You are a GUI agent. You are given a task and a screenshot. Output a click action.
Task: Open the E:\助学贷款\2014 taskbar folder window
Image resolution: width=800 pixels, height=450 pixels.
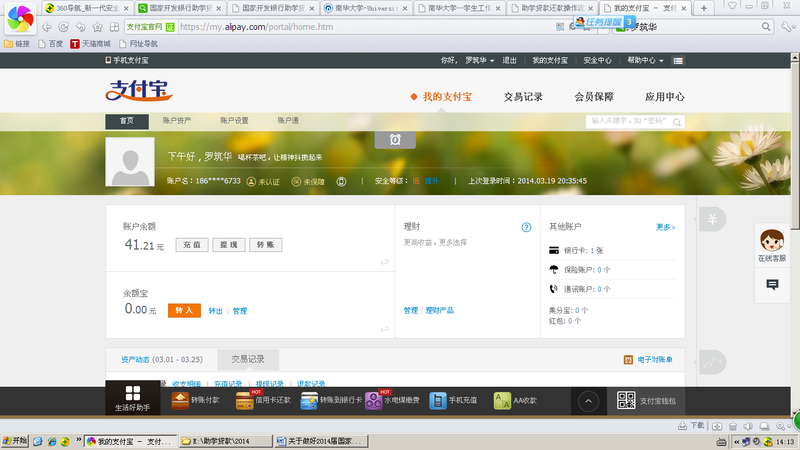pos(226,441)
